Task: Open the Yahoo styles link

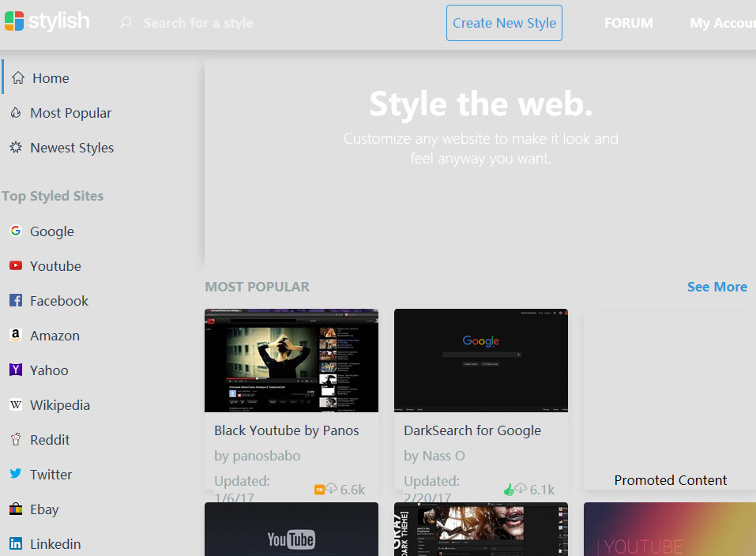Action: pos(49,370)
